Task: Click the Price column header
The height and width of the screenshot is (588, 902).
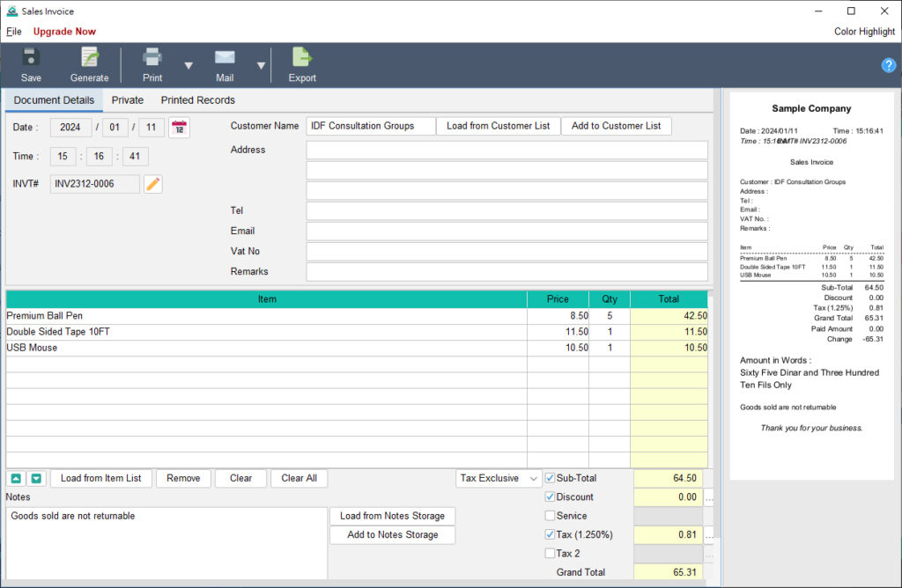Action: coord(558,299)
